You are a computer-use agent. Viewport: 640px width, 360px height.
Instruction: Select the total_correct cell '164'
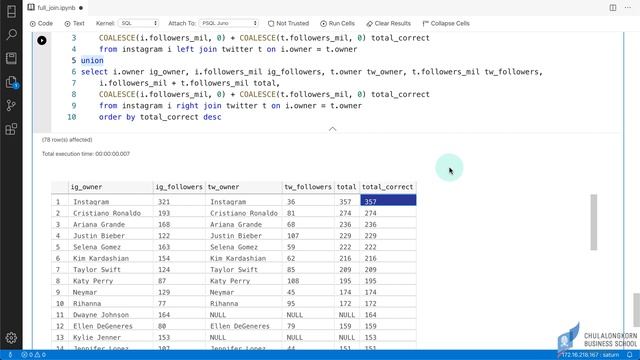coord(388,315)
